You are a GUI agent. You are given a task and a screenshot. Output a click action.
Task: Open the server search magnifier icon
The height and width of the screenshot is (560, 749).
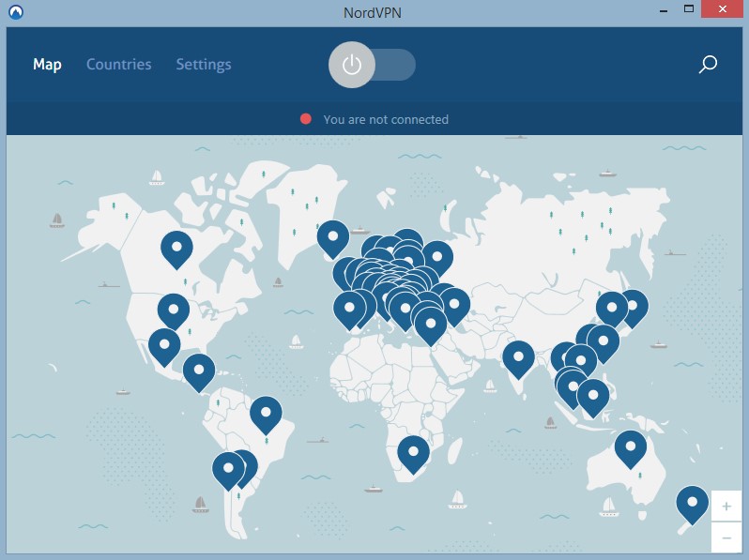tap(708, 64)
